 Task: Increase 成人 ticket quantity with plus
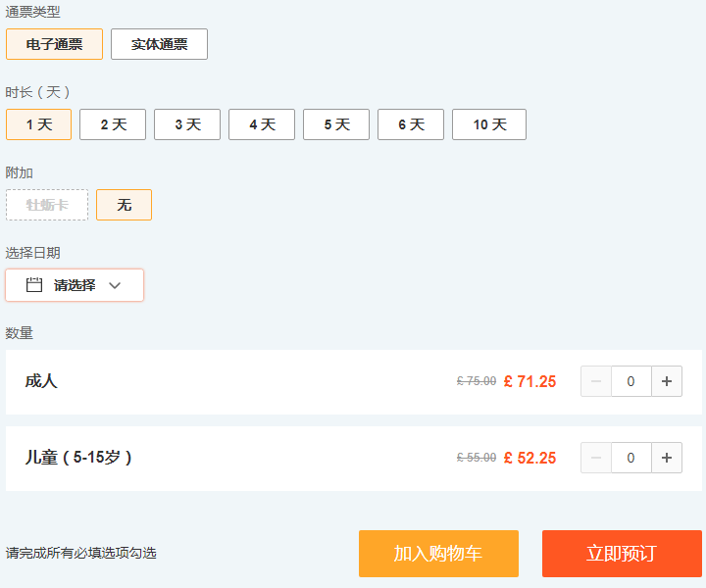tap(667, 381)
